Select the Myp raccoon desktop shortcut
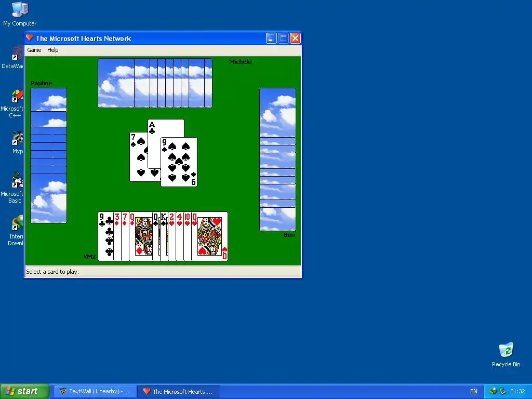The width and height of the screenshot is (532, 399). (x=17, y=143)
